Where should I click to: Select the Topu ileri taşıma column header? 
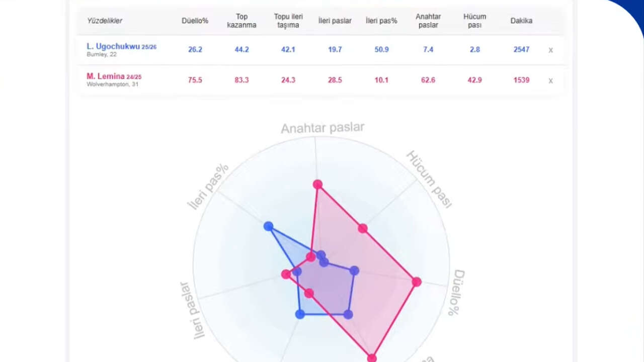coord(288,21)
